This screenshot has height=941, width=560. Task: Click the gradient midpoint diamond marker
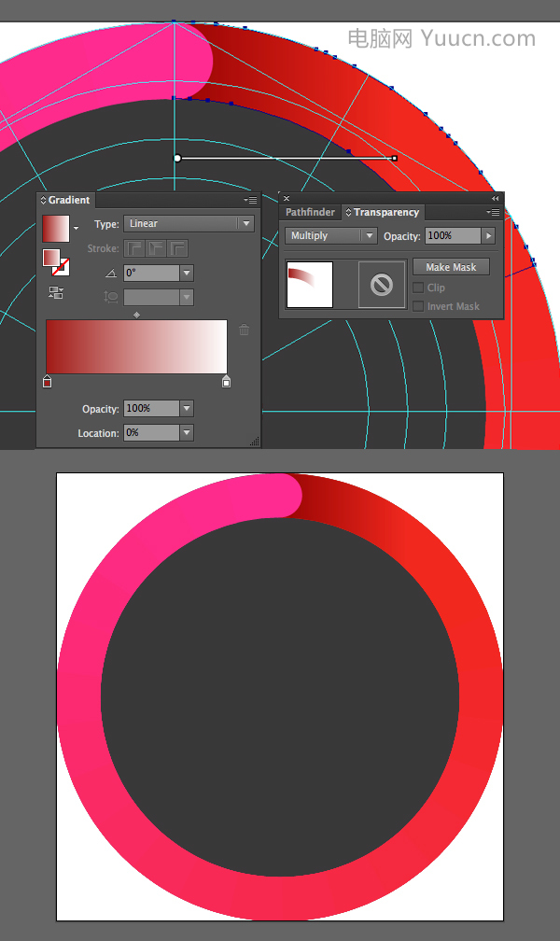[137, 315]
